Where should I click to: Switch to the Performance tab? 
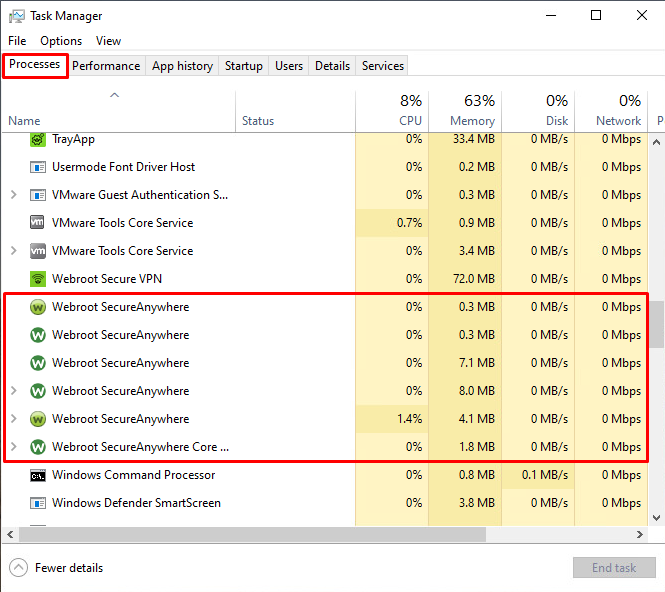pos(106,66)
